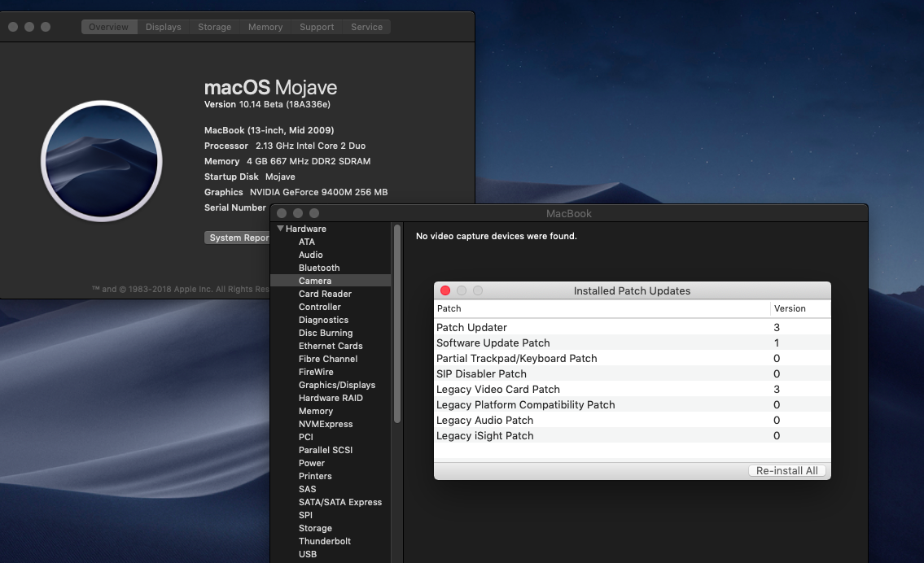This screenshot has height=563, width=924.
Task: Select SAS in the sidebar
Action: (307, 489)
